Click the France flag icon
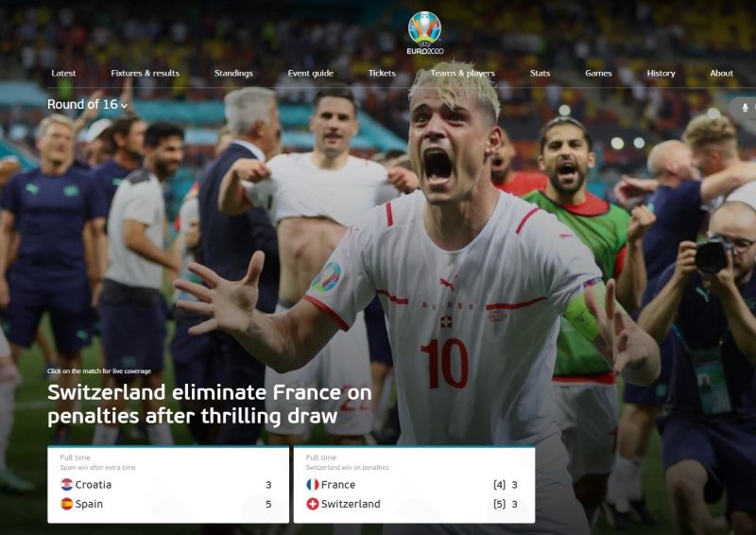Image resolution: width=756 pixels, height=535 pixels. (x=313, y=484)
